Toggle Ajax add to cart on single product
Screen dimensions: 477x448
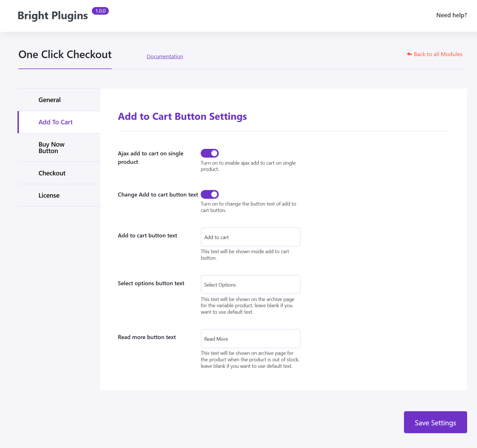[210, 153]
